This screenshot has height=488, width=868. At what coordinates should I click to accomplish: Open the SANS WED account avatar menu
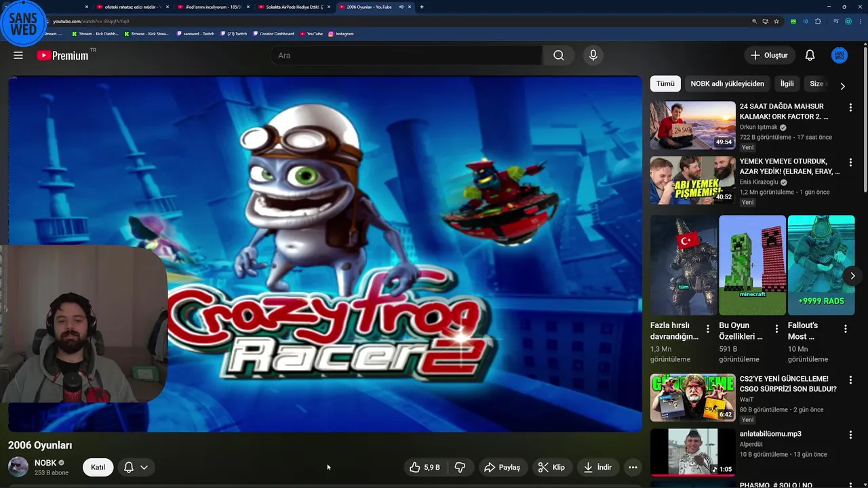click(840, 56)
